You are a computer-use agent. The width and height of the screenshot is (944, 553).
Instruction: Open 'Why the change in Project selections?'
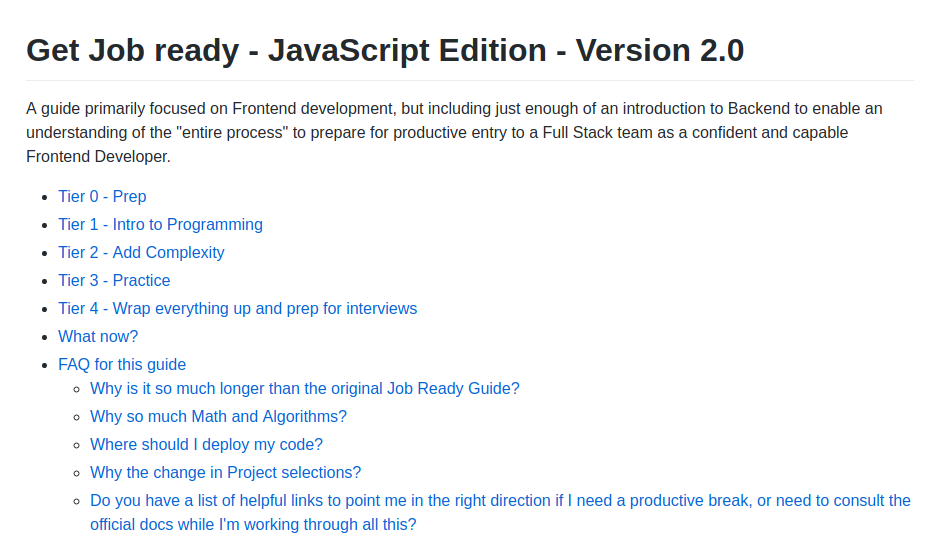(225, 473)
